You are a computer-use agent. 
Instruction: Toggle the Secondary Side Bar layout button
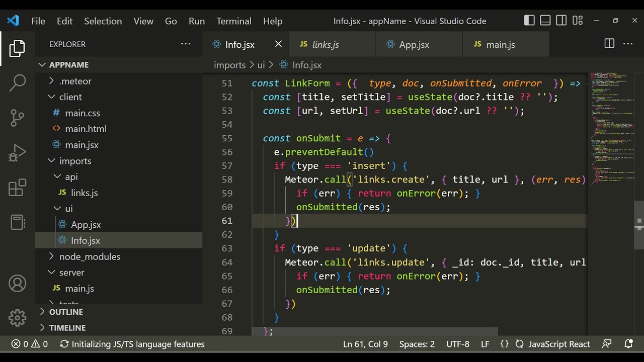pyautogui.click(x=561, y=21)
